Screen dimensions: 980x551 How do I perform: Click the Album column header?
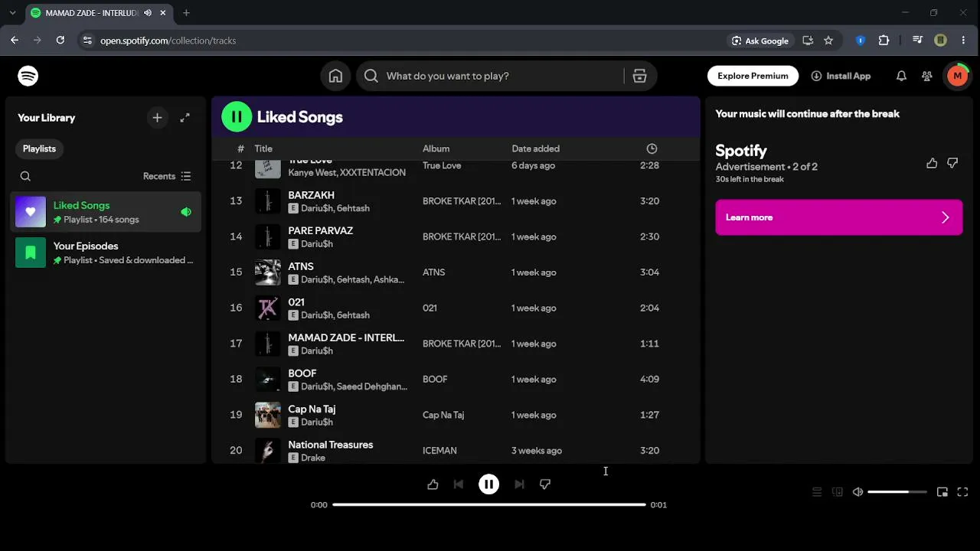[x=436, y=148]
